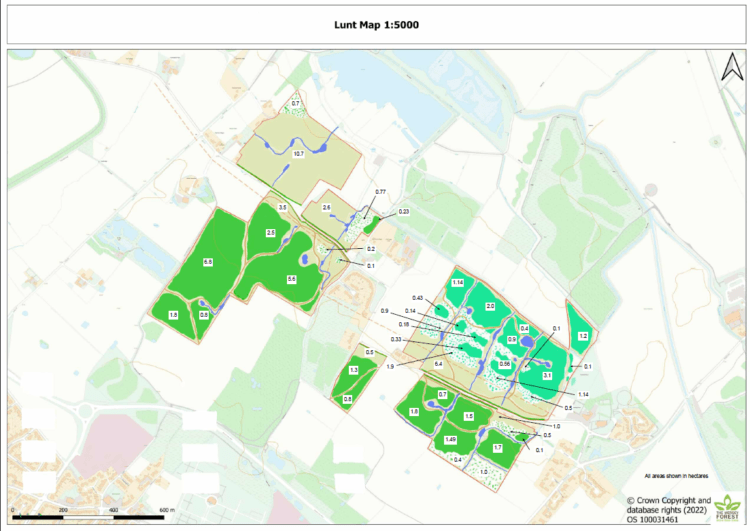750x531 pixels.
Task: Click the "All areas shown in hectares" note
Action: (683, 476)
